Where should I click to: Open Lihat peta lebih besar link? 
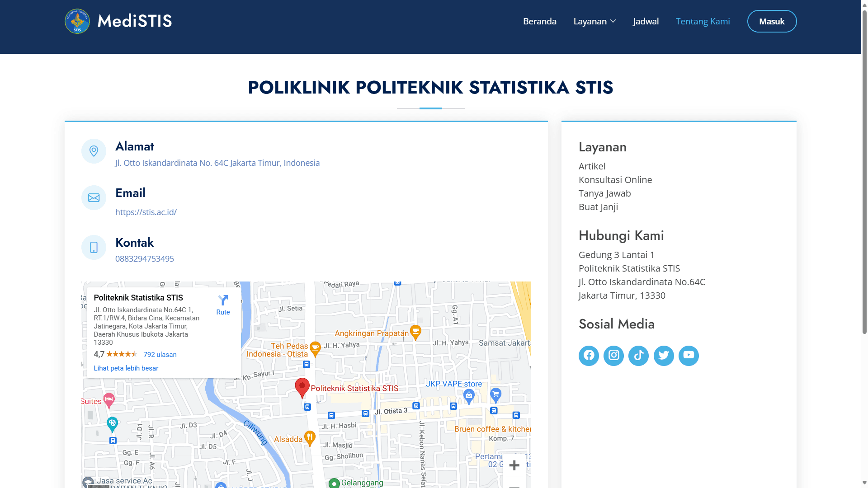coord(126,368)
